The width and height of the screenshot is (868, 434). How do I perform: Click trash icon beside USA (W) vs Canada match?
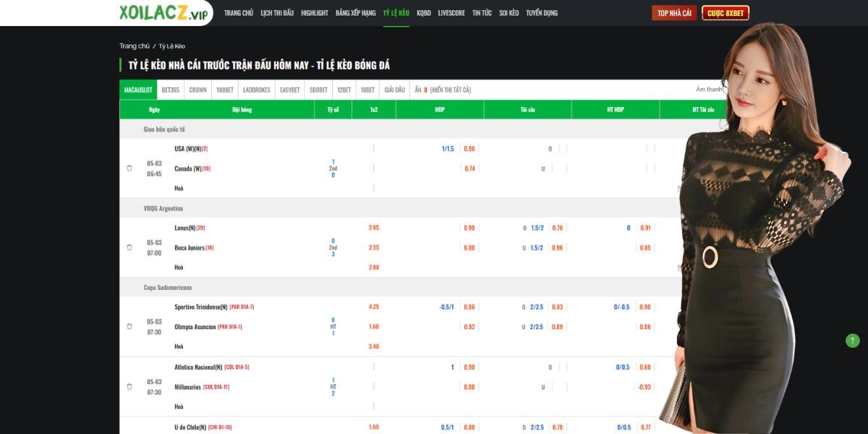click(129, 166)
